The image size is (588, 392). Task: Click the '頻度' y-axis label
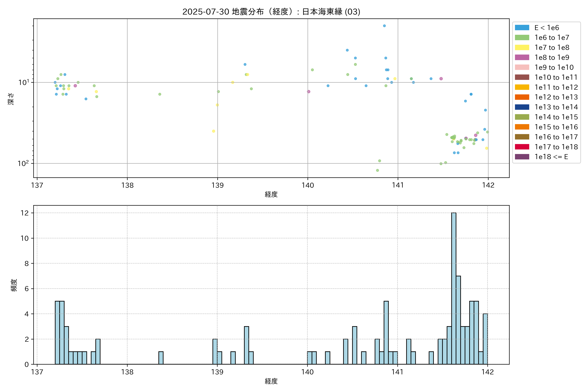point(14,285)
